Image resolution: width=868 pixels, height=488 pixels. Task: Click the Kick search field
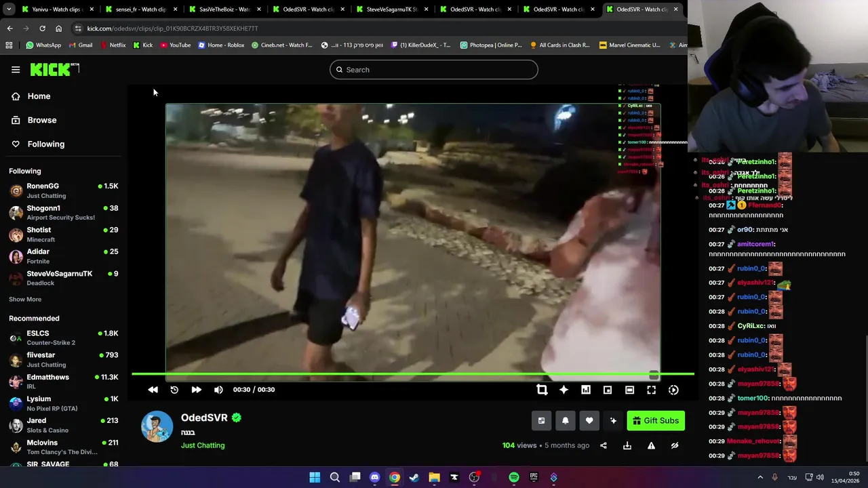434,70
